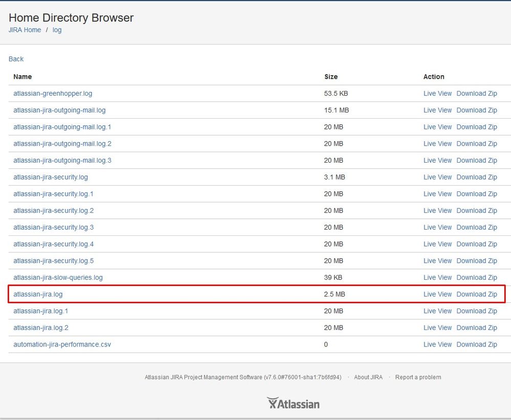Image resolution: width=511 pixels, height=420 pixels.
Task: Open atlassian-jira-security.log.1 file
Action: pyautogui.click(x=53, y=194)
